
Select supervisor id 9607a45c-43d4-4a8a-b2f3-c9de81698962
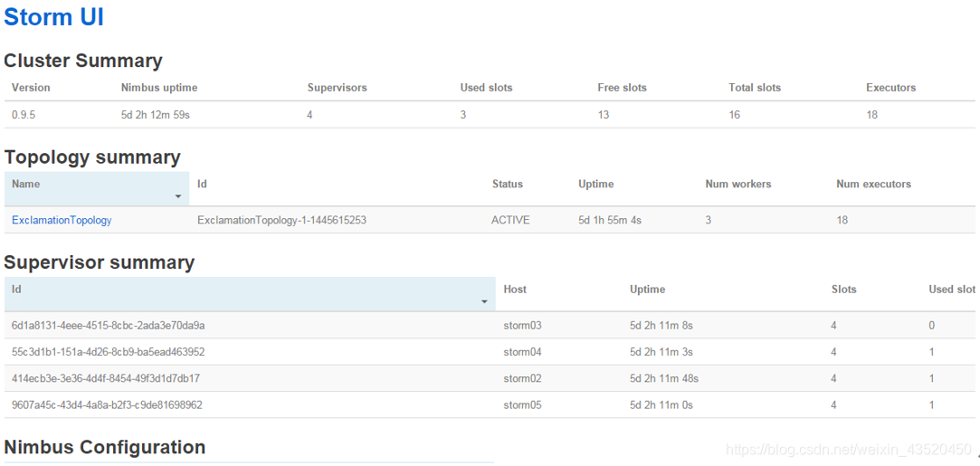pos(107,404)
